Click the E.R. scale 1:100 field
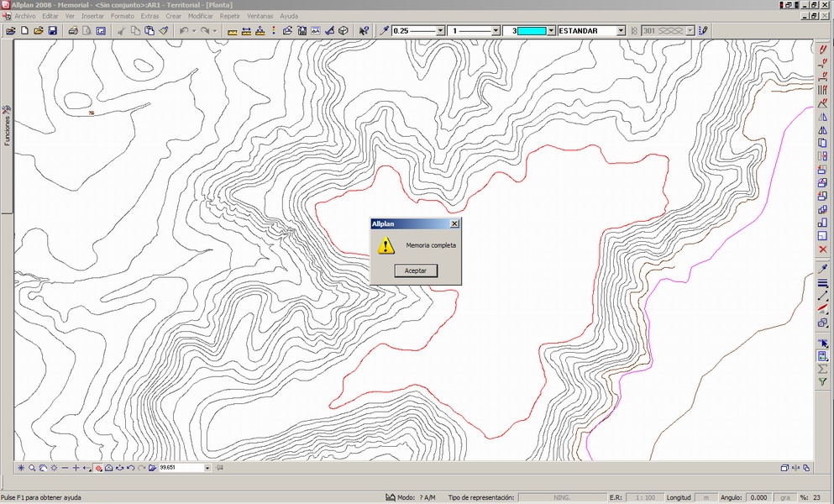834x504 pixels. coord(645,497)
